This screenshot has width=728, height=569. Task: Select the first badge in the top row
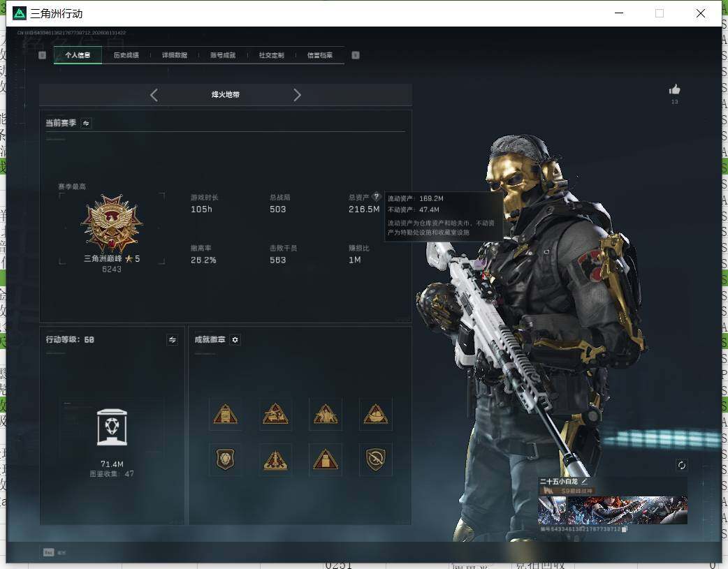coord(226,414)
